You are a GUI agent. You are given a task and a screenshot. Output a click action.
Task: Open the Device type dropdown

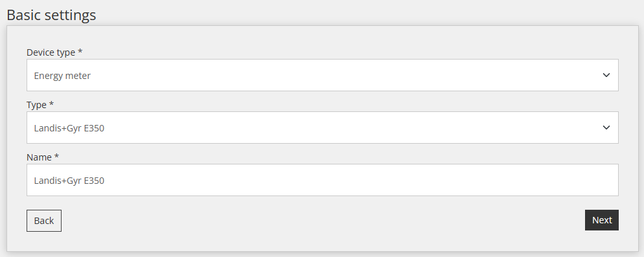[323, 75]
